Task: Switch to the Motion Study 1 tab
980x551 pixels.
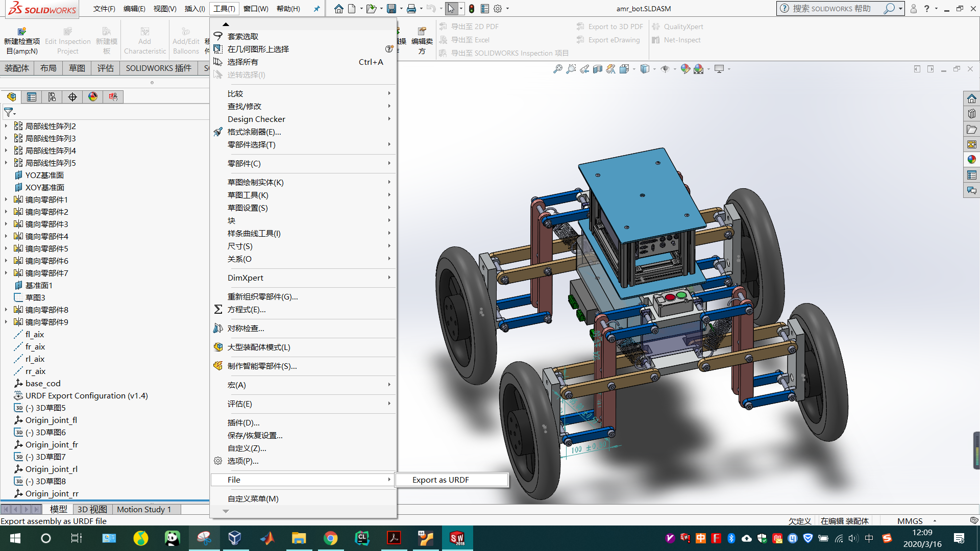Action: click(144, 509)
